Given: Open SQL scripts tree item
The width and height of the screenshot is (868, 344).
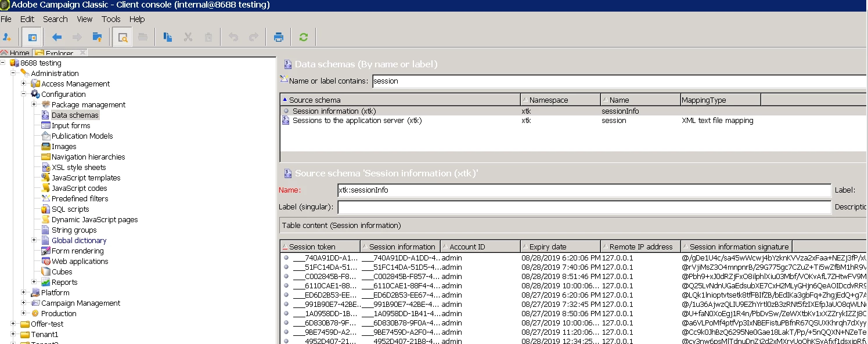Looking at the screenshot, I should click(70, 209).
